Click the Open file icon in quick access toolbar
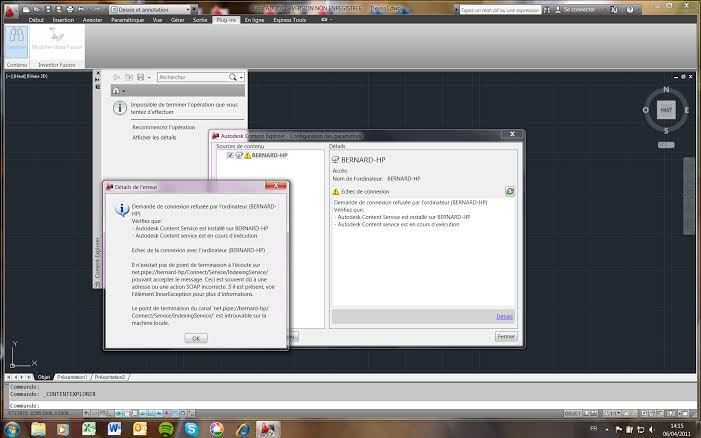Screen dimensions: 701x438 pos(37,9)
